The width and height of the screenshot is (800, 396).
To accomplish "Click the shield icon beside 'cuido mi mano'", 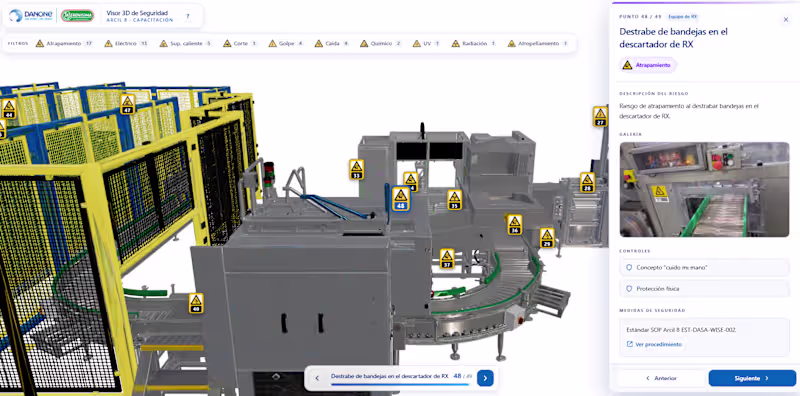I will (629, 267).
